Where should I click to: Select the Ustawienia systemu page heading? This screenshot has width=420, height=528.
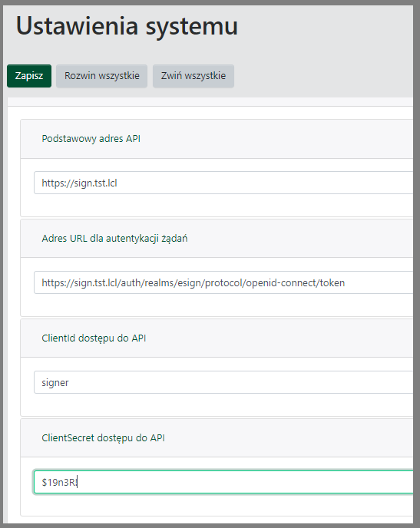127,26
